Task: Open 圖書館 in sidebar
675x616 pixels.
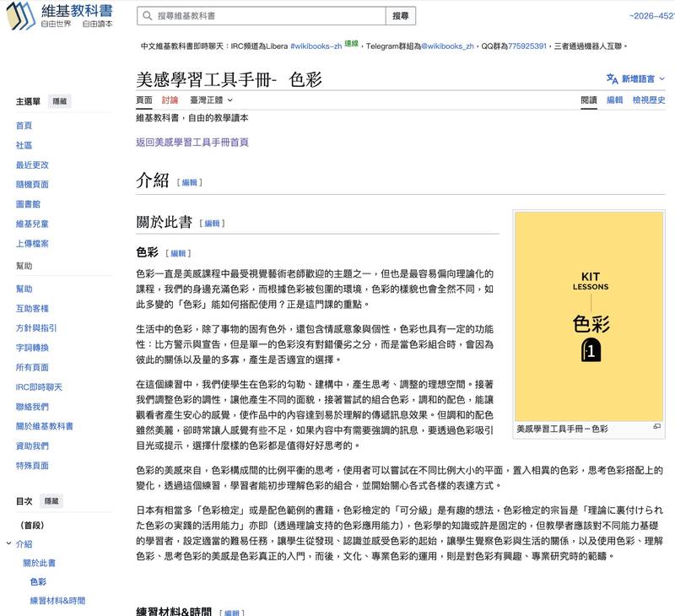Action: tap(28, 204)
